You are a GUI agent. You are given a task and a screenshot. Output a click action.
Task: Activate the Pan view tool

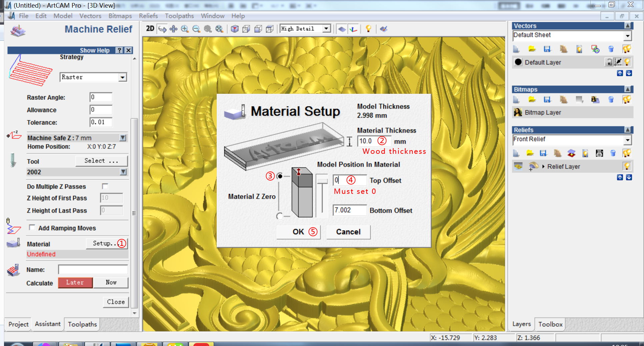click(173, 29)
